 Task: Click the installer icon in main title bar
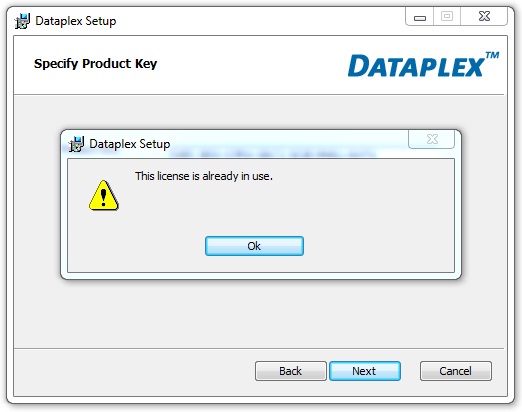coord(22,21)
